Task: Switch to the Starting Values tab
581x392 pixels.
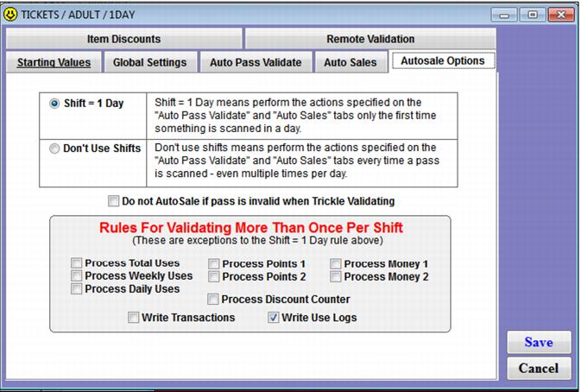Action: 54,62
